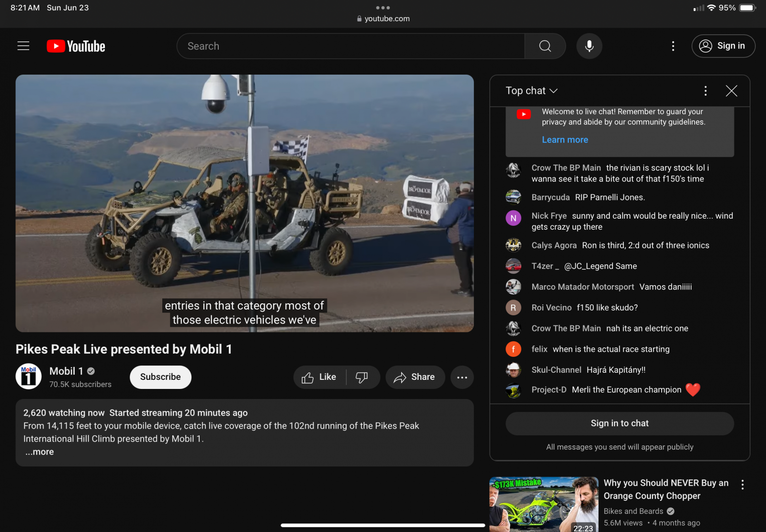Viewport: 766px width, 532px height.
Task: Click the search magnifier button
Action: [545, 46]
